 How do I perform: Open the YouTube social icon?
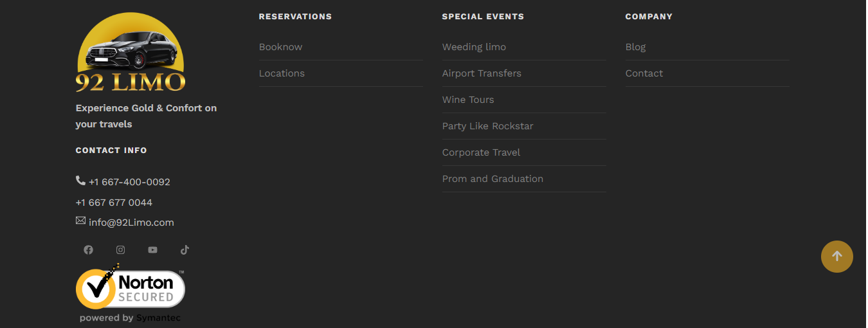pyautogui.click(x=152, y=250)
